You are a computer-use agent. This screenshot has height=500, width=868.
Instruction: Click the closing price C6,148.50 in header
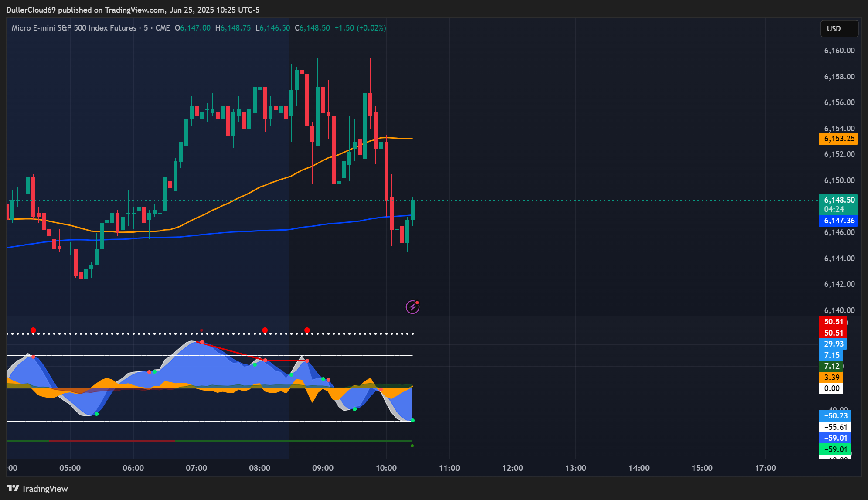312,28
